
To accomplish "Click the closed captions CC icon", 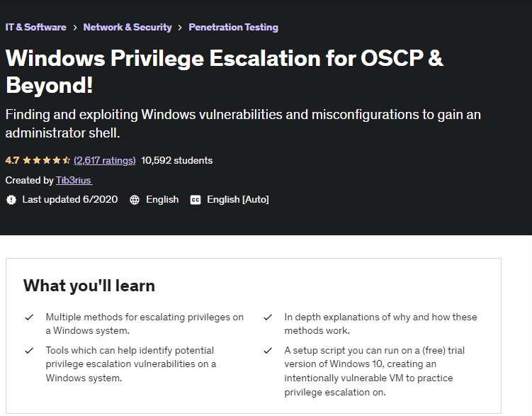I will 196,200.
